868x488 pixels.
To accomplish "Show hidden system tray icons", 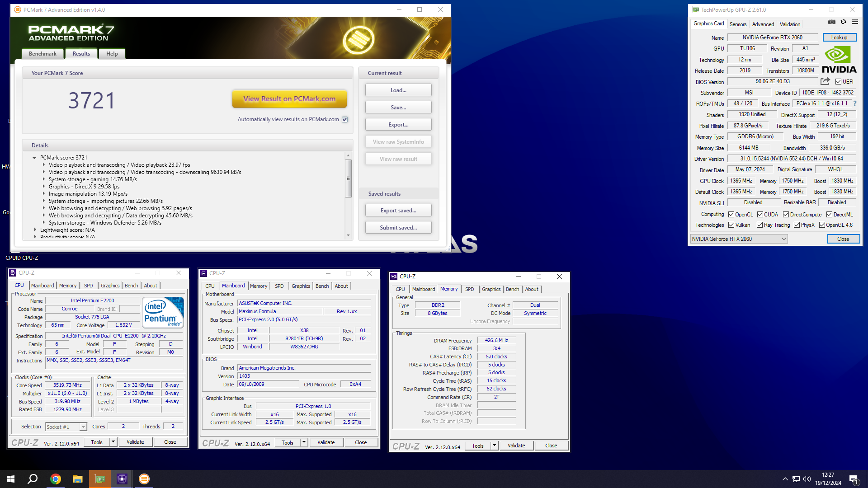I will pyautogui.click(x=785, y=479).
